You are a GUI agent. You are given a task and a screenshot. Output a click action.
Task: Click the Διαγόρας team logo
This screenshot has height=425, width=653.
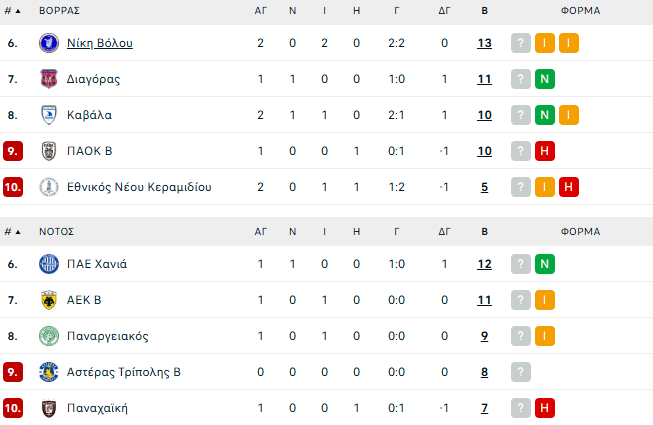48,79
